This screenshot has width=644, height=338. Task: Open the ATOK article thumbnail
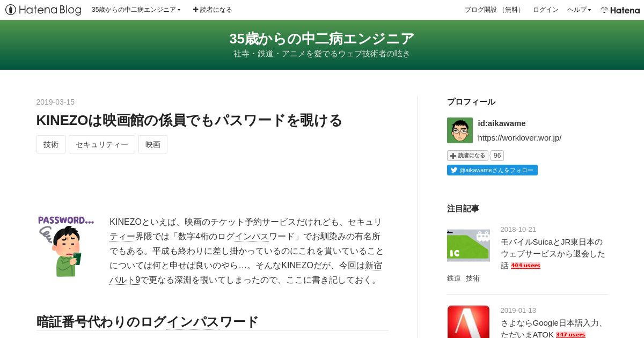[469, 322]
